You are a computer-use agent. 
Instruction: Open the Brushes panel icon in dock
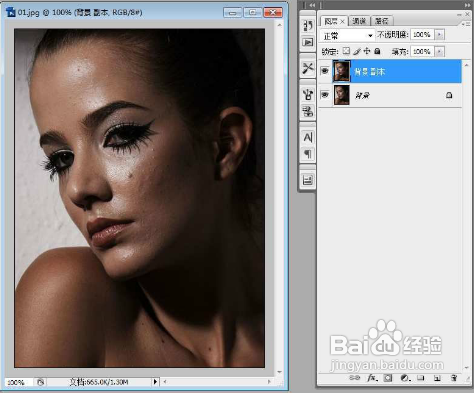coord(308,94)
